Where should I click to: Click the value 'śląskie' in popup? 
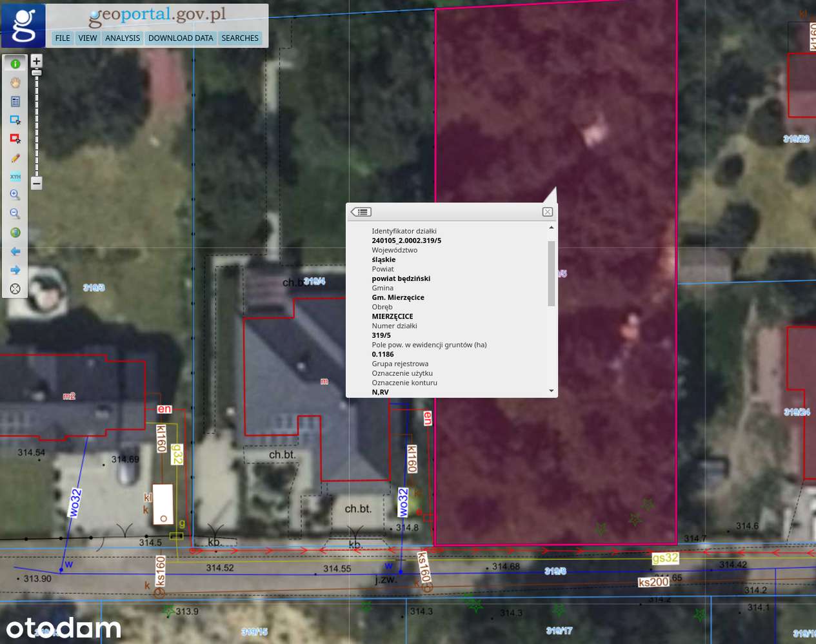[x=384, y=259]
